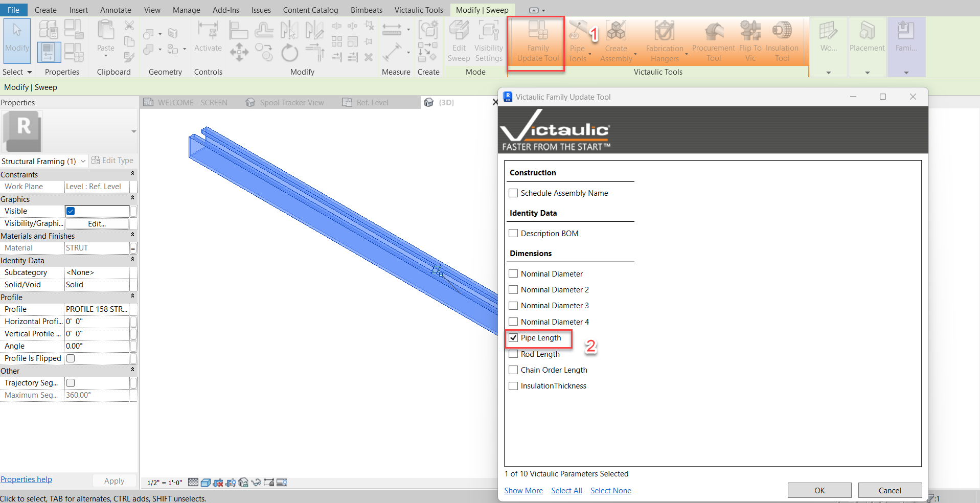Collapse the Constraints section
The image size is (980, 503).
[x=132, y=174]
